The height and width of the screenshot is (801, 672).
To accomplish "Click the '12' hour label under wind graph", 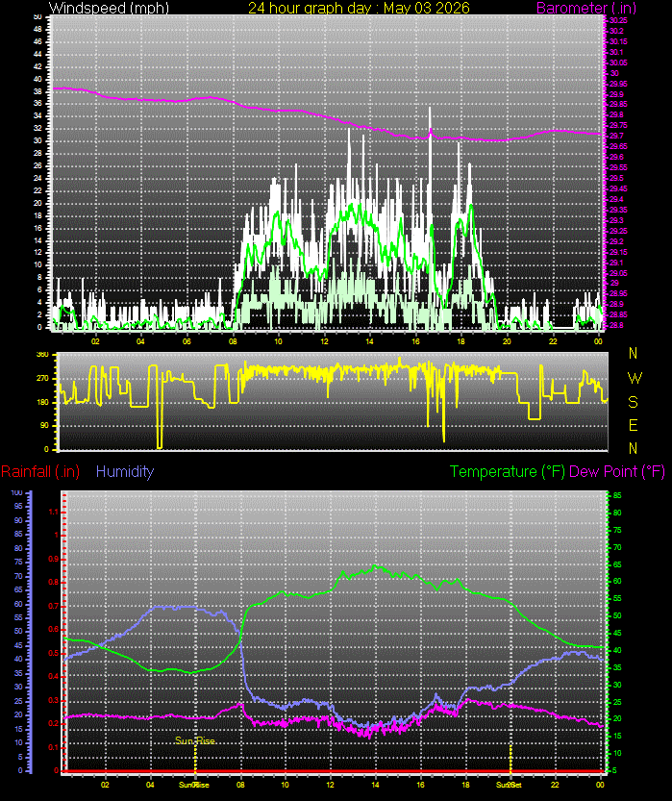I will (x=324, y=341).
